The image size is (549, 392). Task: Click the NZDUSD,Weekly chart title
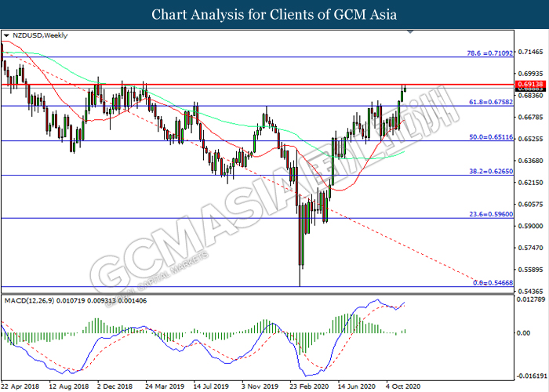point(40,35)
